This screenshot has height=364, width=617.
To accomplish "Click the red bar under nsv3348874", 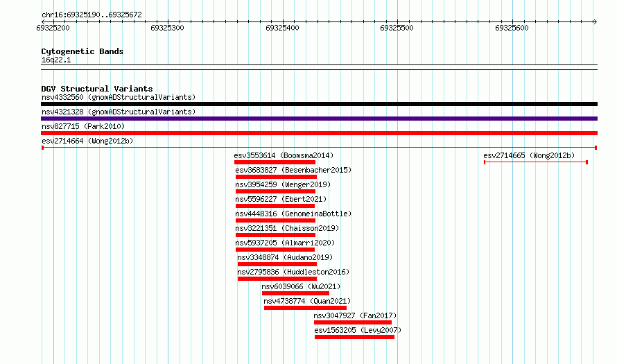I will point(277,264).
